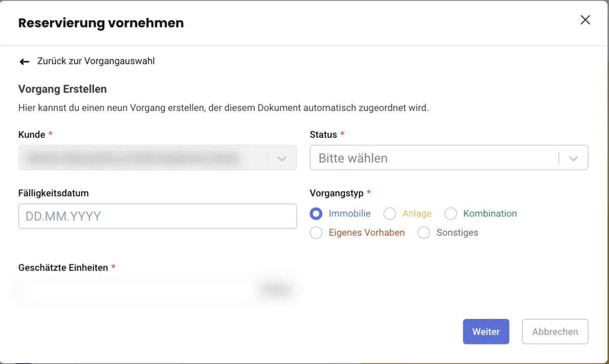Open the Kunde dropdown field
609x364 pixels.
pyautogui.click(x=157, y=158)
